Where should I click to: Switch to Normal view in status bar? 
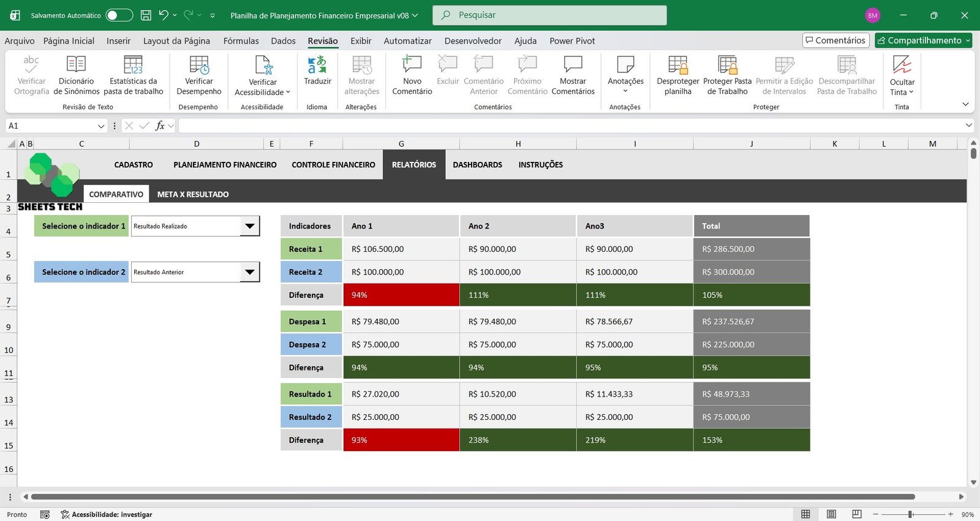[x=805, y=514]
